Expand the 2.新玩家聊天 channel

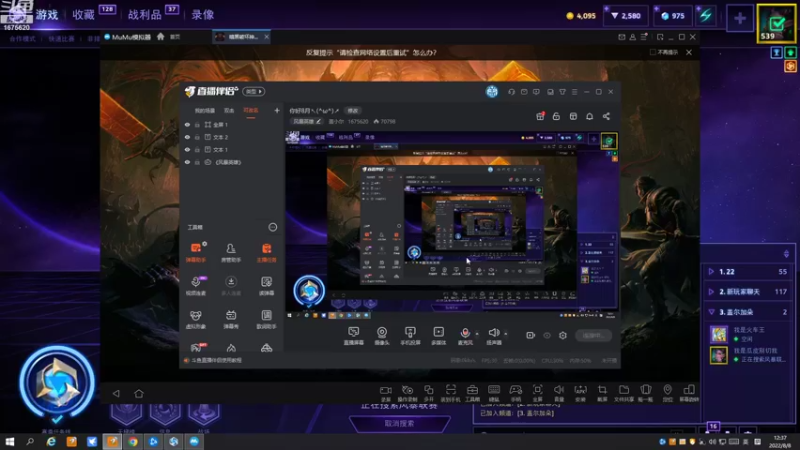(711, 292)
